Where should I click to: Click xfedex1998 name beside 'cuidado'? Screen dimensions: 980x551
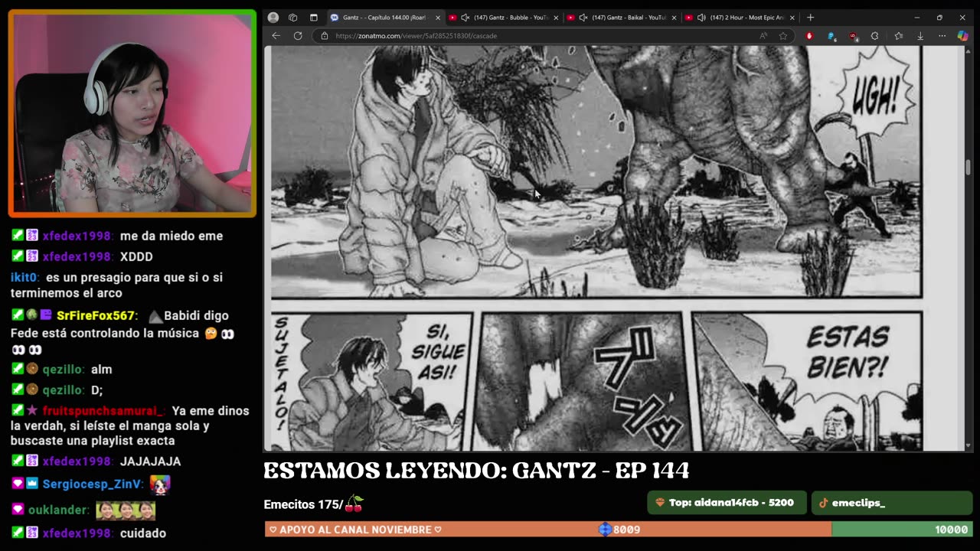(77, 533)
